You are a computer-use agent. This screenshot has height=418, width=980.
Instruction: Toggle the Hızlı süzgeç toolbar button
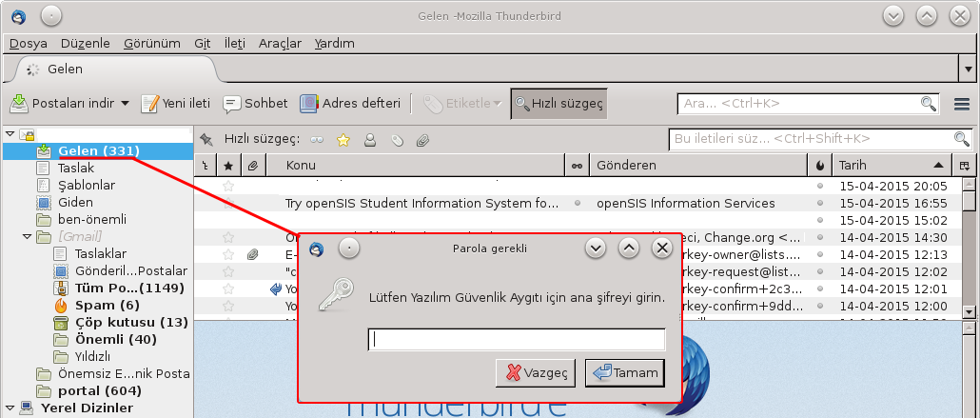558,104
